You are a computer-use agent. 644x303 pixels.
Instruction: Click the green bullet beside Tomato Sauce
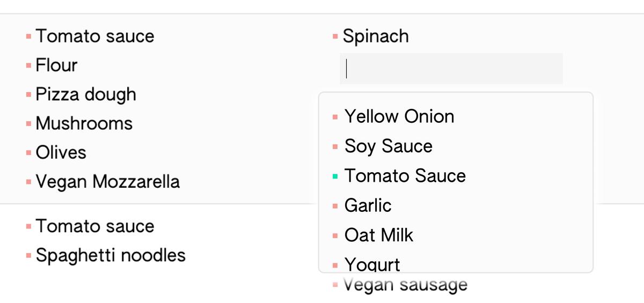click(335, 176)
